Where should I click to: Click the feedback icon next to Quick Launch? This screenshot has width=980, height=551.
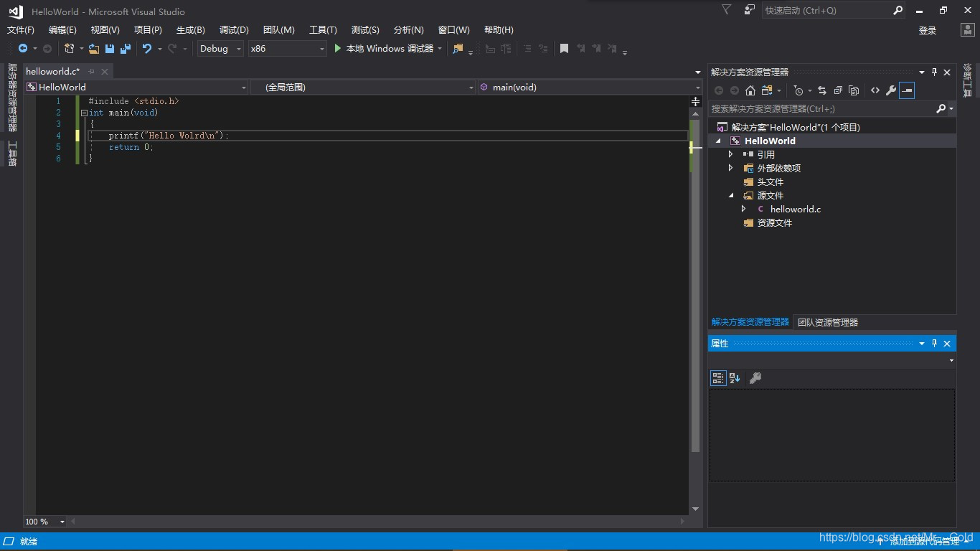[x=750, y=10]
